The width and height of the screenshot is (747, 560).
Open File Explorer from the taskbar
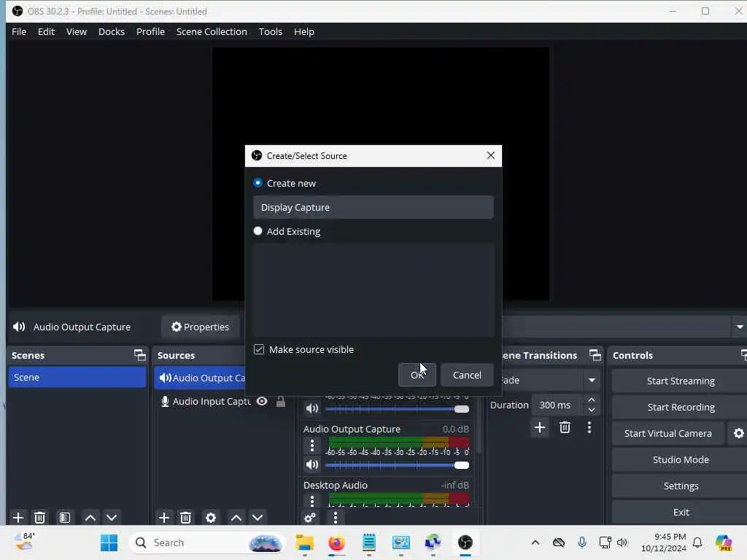(304, 542)
